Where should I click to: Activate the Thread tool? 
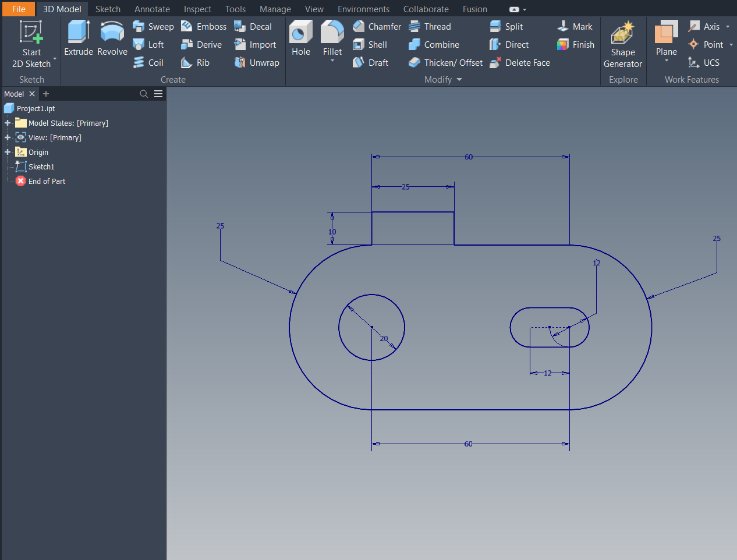(430, 27)
